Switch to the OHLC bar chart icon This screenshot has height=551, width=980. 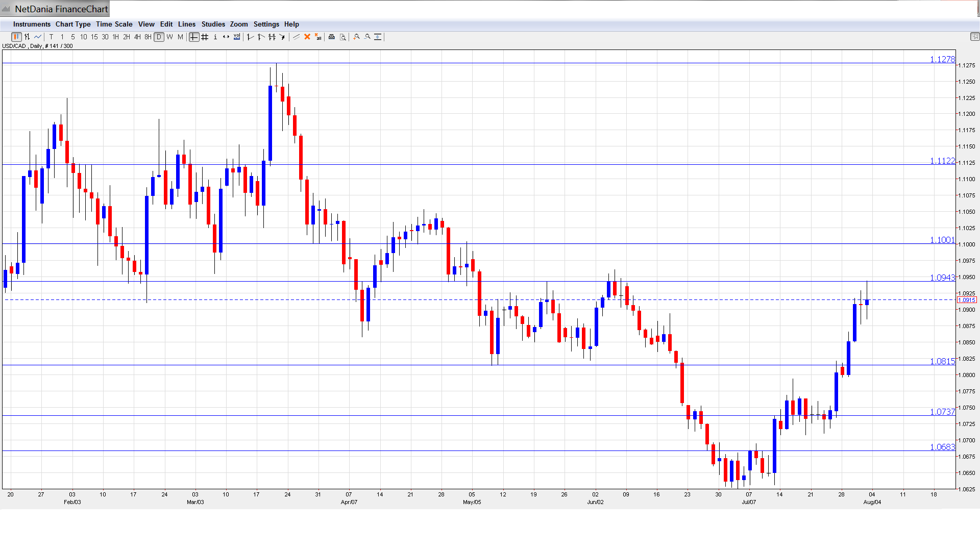point(27,37)
